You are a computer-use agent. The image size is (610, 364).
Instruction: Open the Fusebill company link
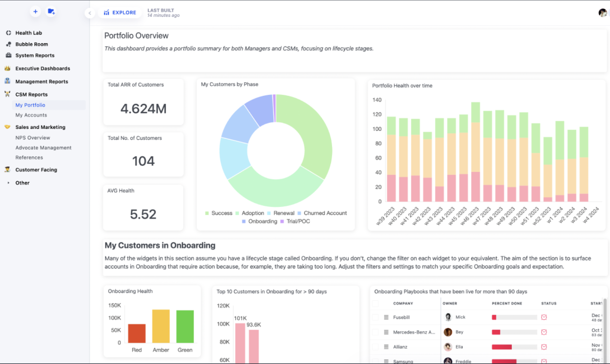(401, 317)
